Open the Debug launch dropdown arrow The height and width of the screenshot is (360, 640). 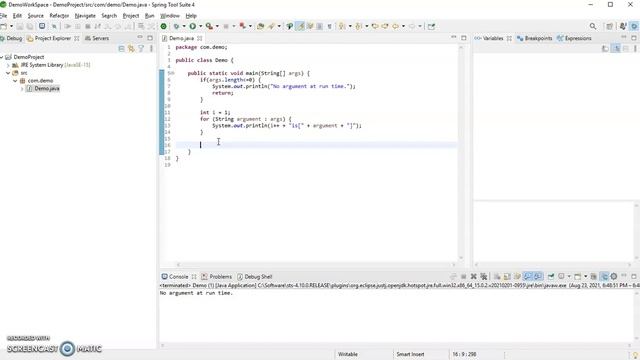click(184, 27)
